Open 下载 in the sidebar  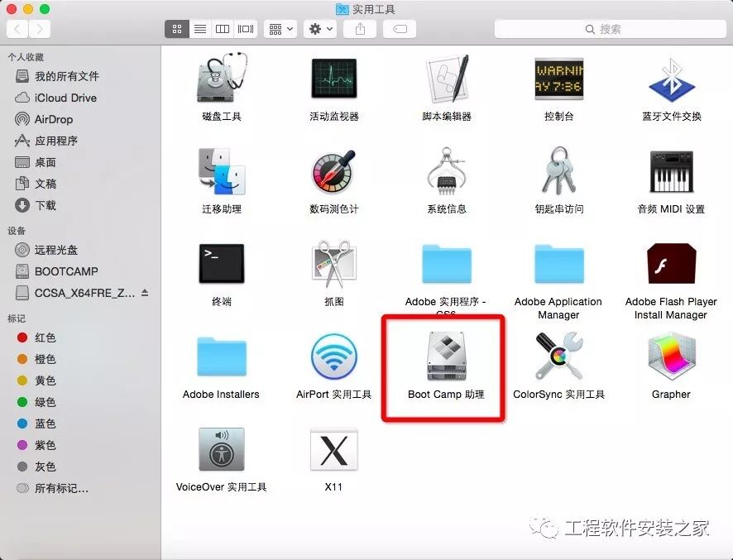click(80, 205)
